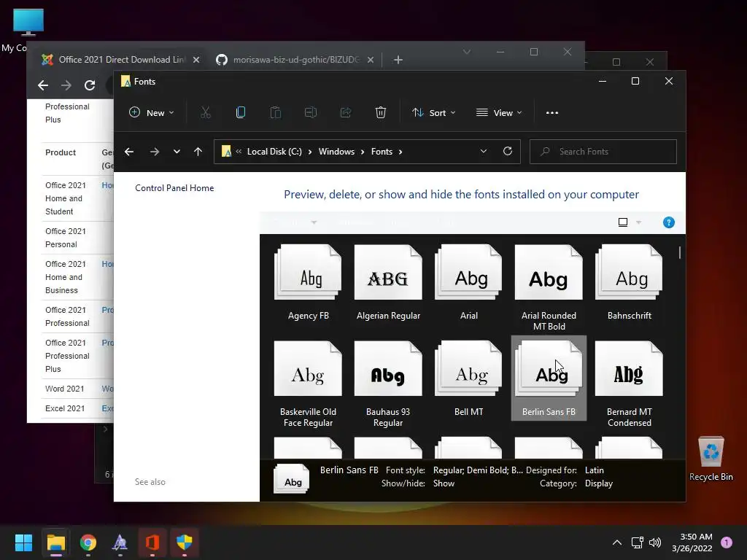Close the morisawa GitHub Chrome tab
747x560 pixels.
[371, 60]
